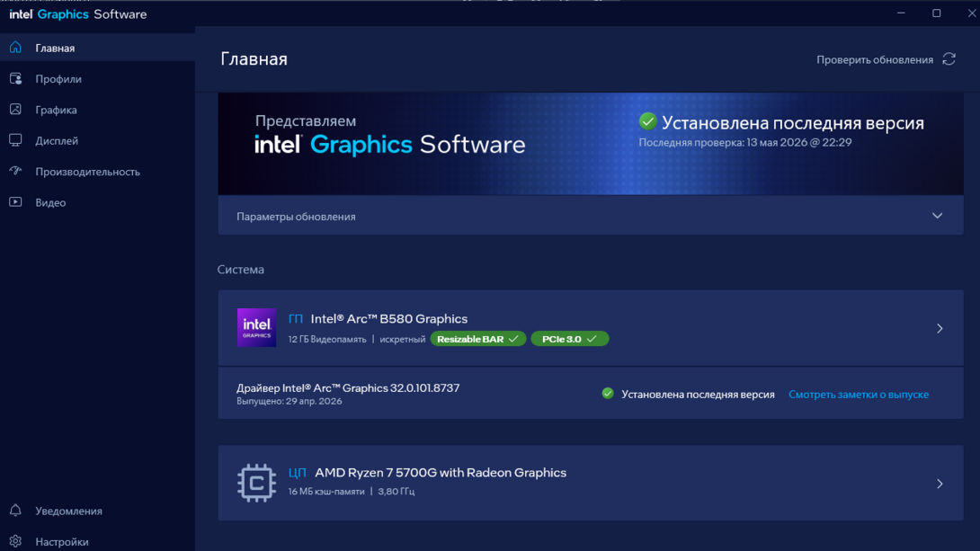Click driver version 32.0.101.8737 text

424,388
